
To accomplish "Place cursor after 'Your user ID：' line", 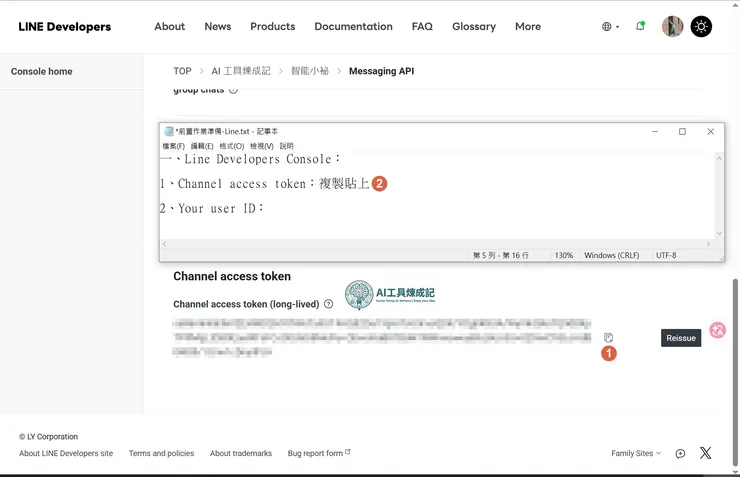I will tap(266, 208).
